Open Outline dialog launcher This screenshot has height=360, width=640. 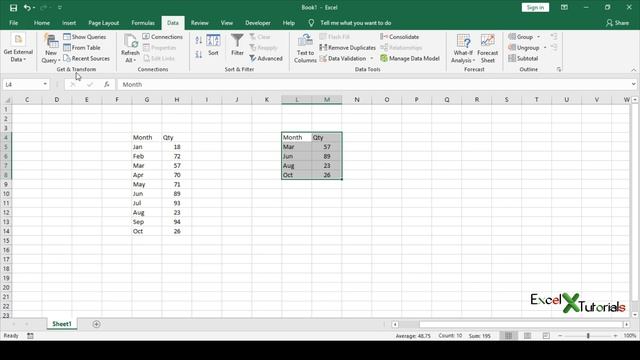pyautogui.click(x=559, y=70)
